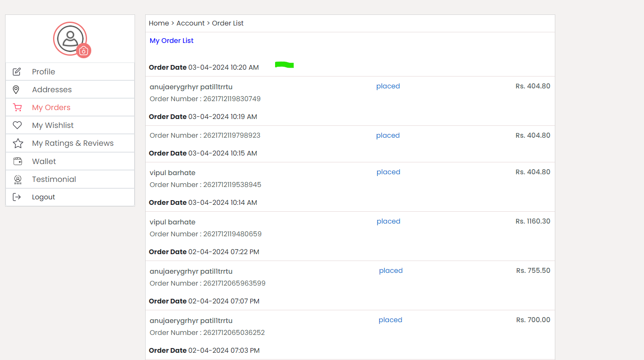Viewport: 644px width, 360px height.
Task: Go to Addresses in sidebar
Action: click(70, 90)
